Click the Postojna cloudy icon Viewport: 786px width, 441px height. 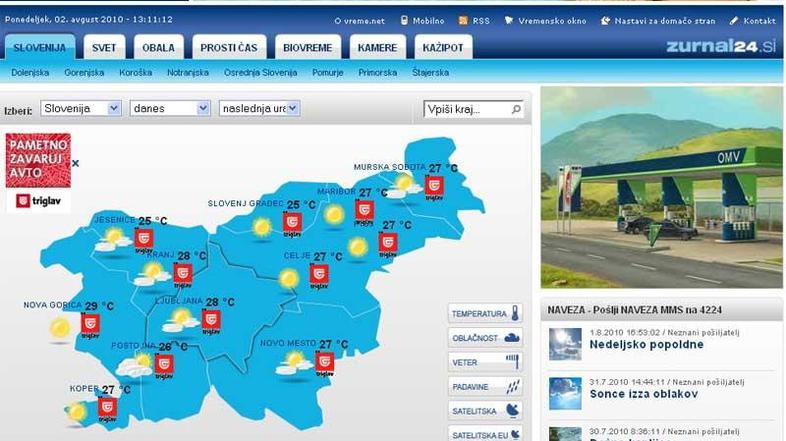point(134,365)
